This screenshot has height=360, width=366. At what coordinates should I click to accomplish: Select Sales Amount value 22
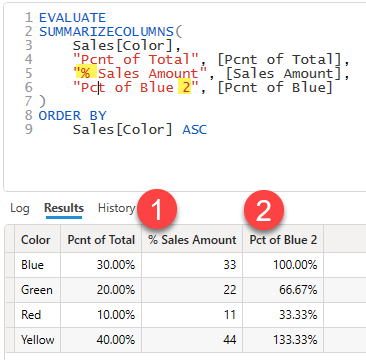tap(192, 290)
